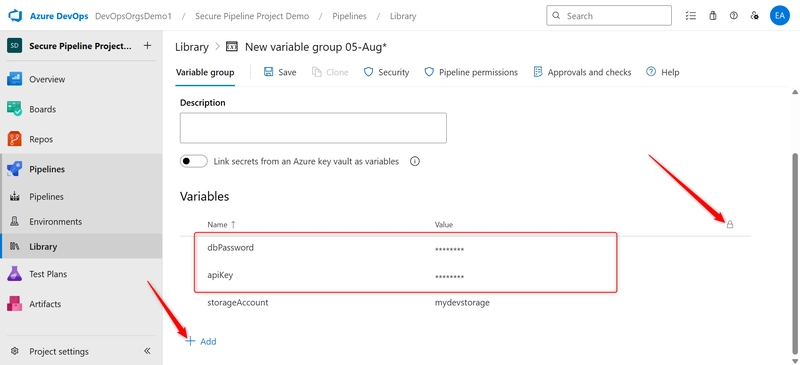This screenshot has width=800, height=365.
Task: Click scrollbar up arrow
Action: pos(794,92)
